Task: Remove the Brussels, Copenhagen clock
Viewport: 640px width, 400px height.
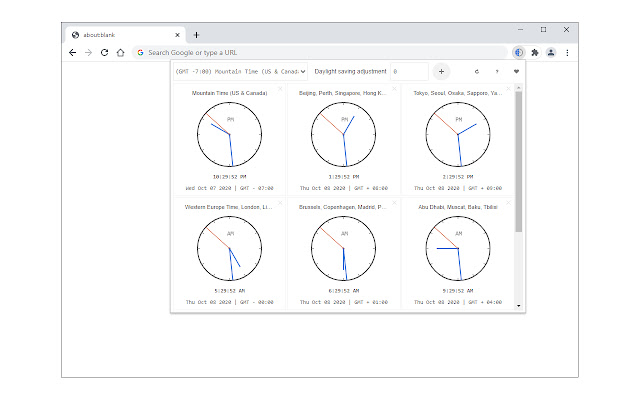Action: pos(394,202)
